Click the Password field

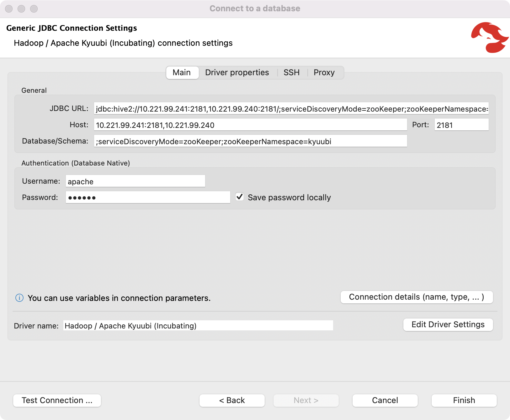tap(148, 198)
